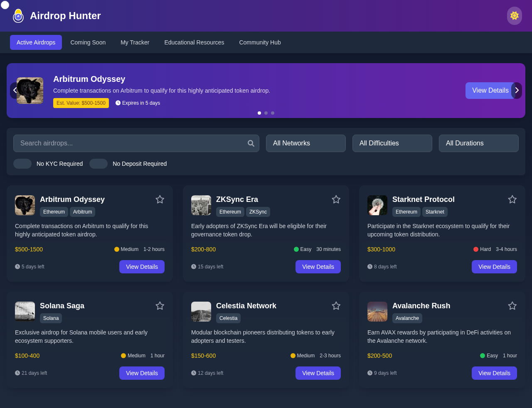This screenshot has width=532, height=408.
Task: Click the search magnifier icon
Action: (251, 143)
